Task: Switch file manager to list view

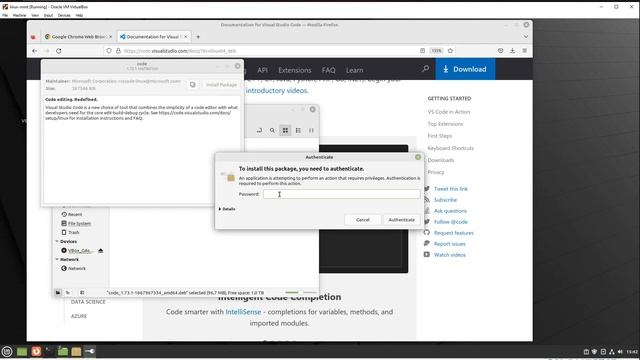Action: (298, 130)
